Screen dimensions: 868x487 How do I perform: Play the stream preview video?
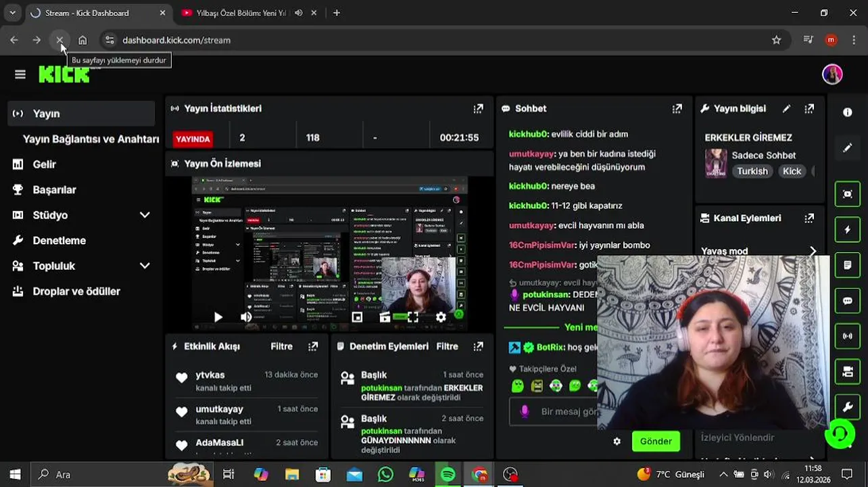[x=218, y=317]
